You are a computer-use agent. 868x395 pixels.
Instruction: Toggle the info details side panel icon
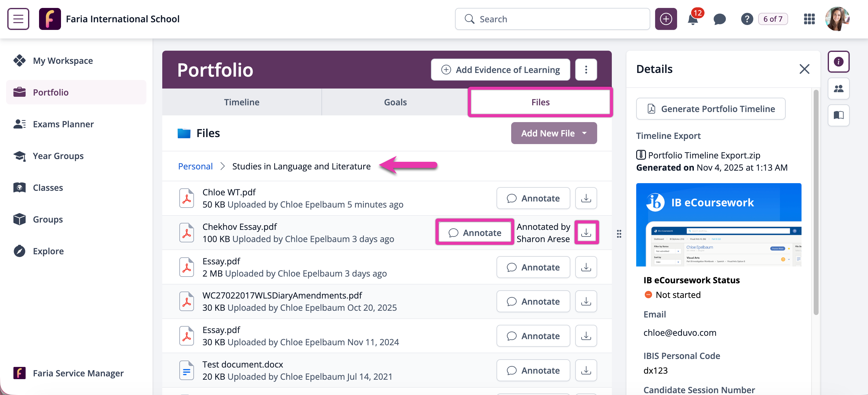pos(838,62)
